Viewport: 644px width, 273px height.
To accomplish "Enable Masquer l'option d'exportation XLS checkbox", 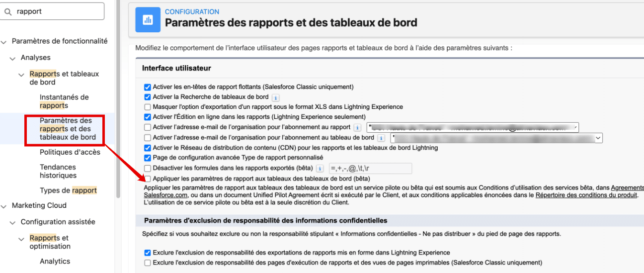I will click(x=147, y=107).
